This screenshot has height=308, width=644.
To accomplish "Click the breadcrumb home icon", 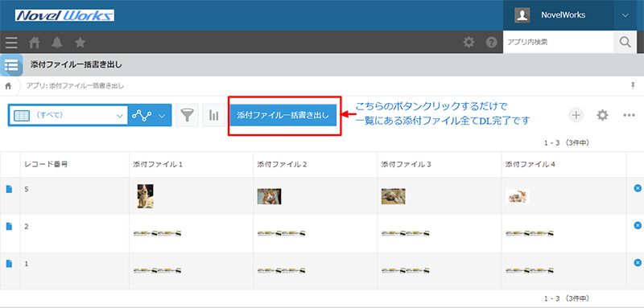I will [x=8, y=86].
